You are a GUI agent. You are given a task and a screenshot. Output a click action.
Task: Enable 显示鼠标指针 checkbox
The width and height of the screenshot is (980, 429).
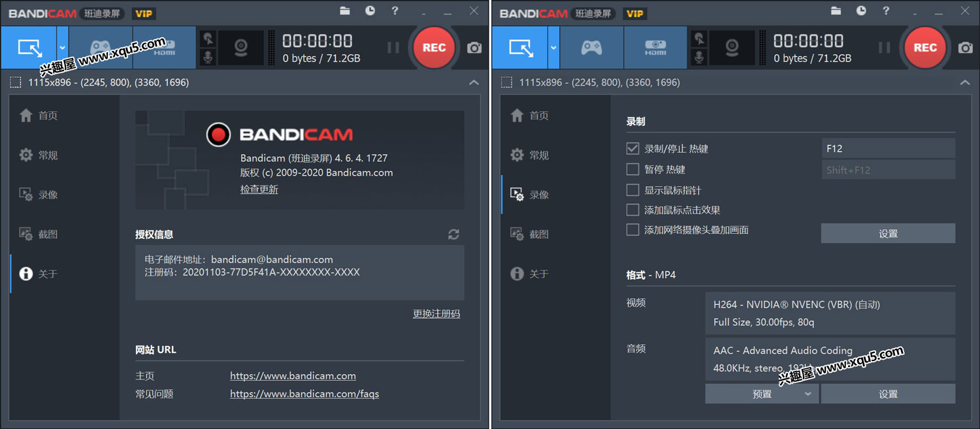pyautogui.click(x=632, y=190)
